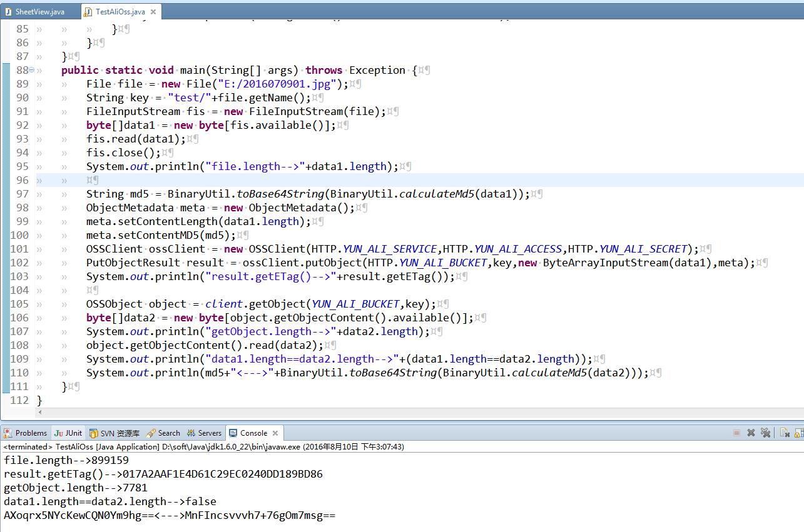Click console output 'data1.length==data2.length-->false'
The height and width of the screenshot is (532, 804).
(110, 501)
